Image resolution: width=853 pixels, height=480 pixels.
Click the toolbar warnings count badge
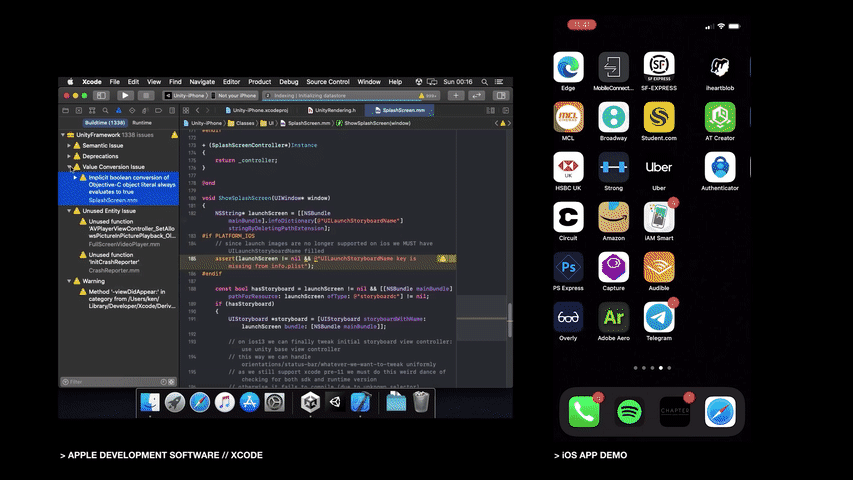tap(429, 96)
